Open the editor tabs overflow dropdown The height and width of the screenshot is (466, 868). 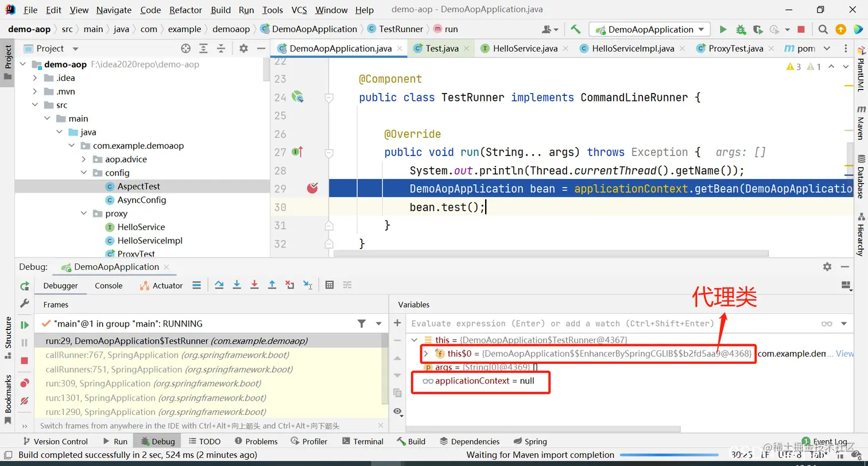827,48
